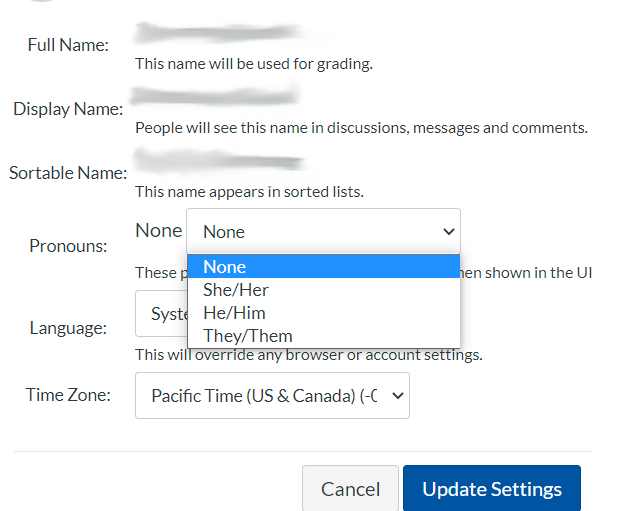Open the Language dropdown
This screenshot has width=625, height=511.
click(160, 314)
